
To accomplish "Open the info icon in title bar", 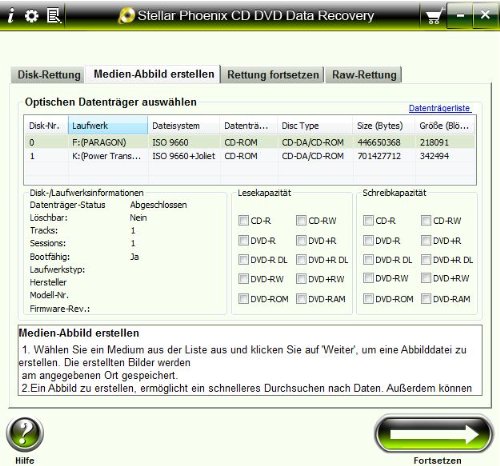I will pyautogui.click(x=11, y=16).
